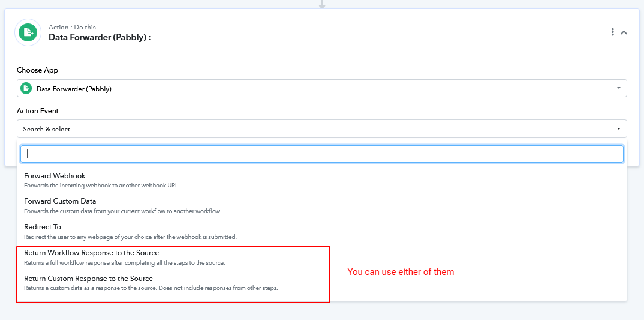Click the 'Action : Do this ...' label
The image size is (644, 320).
click(x=76, y=27)
